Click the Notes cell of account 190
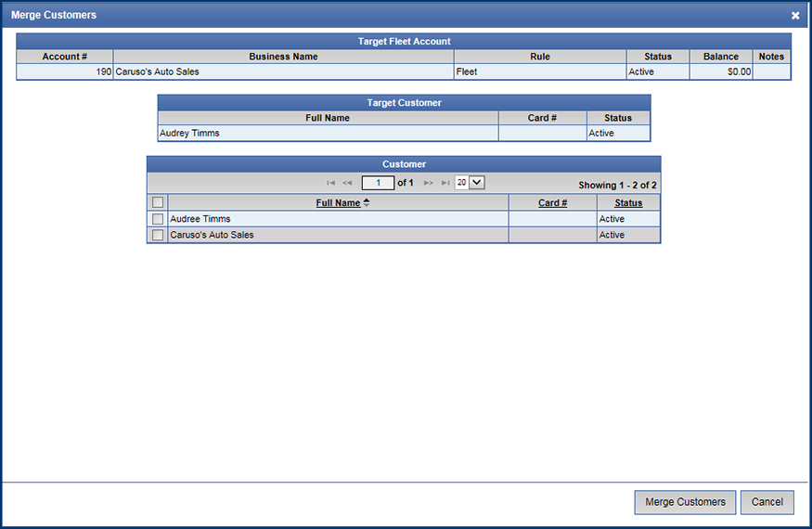This screenshot has width=812, height=529. [x=771, y=71]
